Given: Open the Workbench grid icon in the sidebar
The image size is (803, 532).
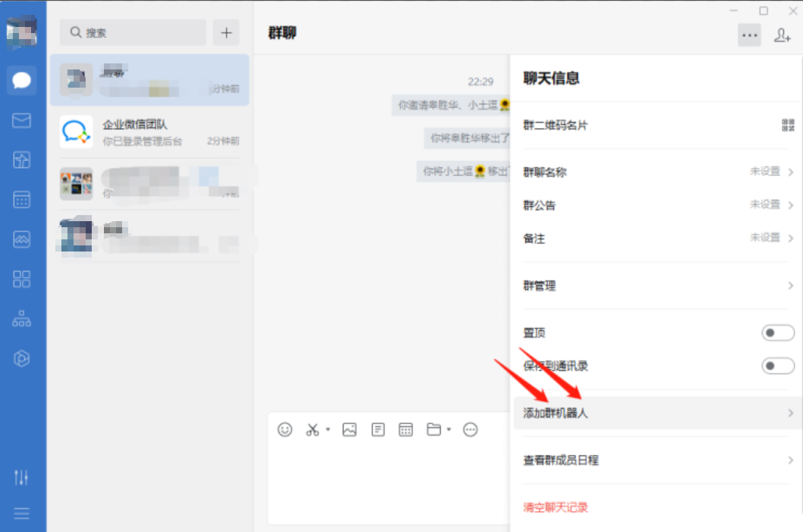Looking at the screenshot, I should point(22,278).
